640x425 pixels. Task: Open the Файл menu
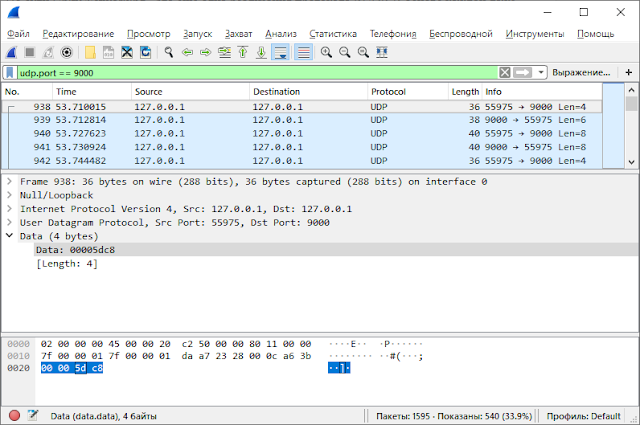[18, 34]
